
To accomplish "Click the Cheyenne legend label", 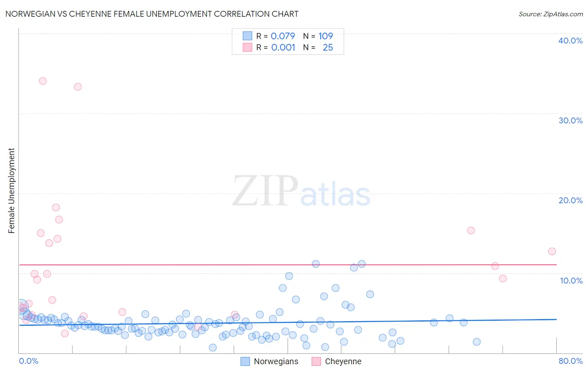I will click(x=343, y=361).
